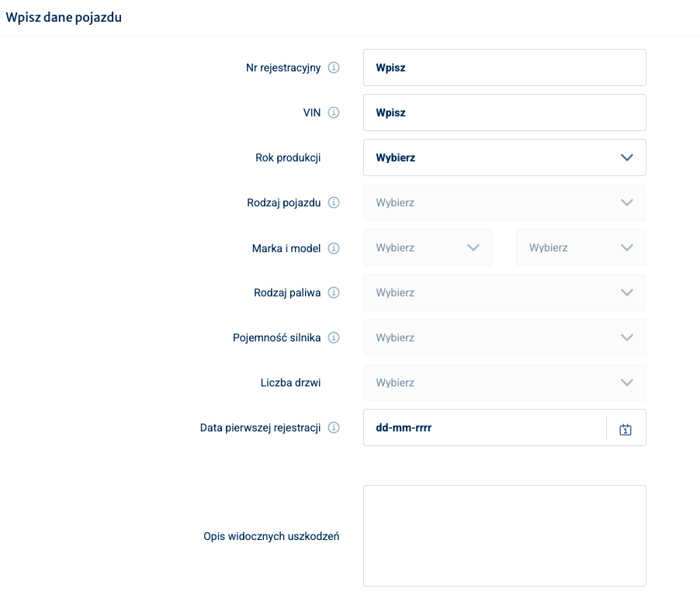Click info icon beside Rodzaj pojazdu
Screen dimensions: 700x592
point(334,203)
